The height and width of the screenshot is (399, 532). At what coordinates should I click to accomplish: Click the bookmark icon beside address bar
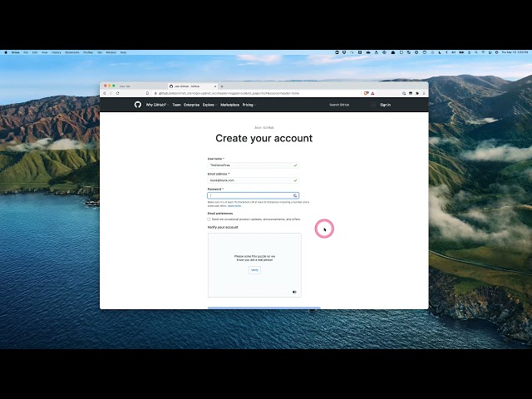click(147, 93)
